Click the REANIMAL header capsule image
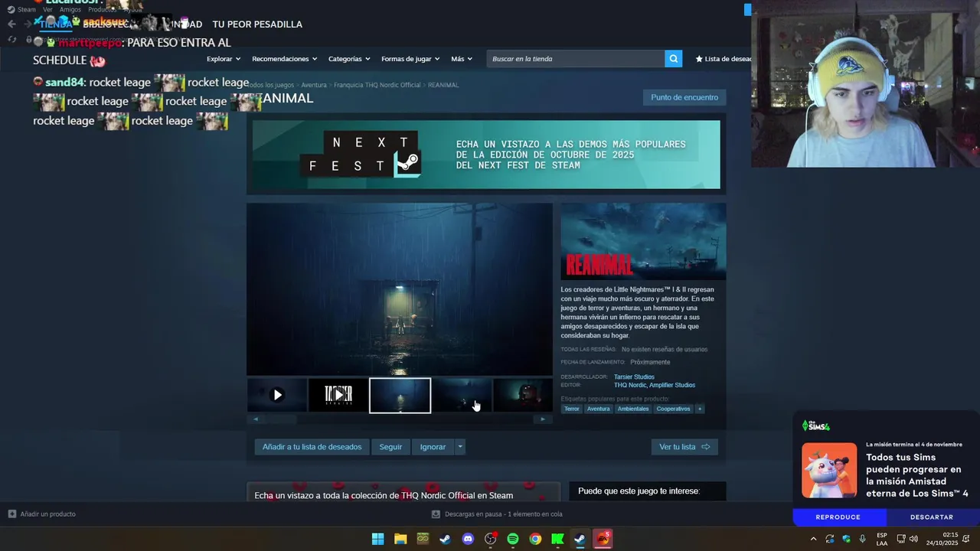The width and height of the screenshot is (980, 551). coord(643,241)
